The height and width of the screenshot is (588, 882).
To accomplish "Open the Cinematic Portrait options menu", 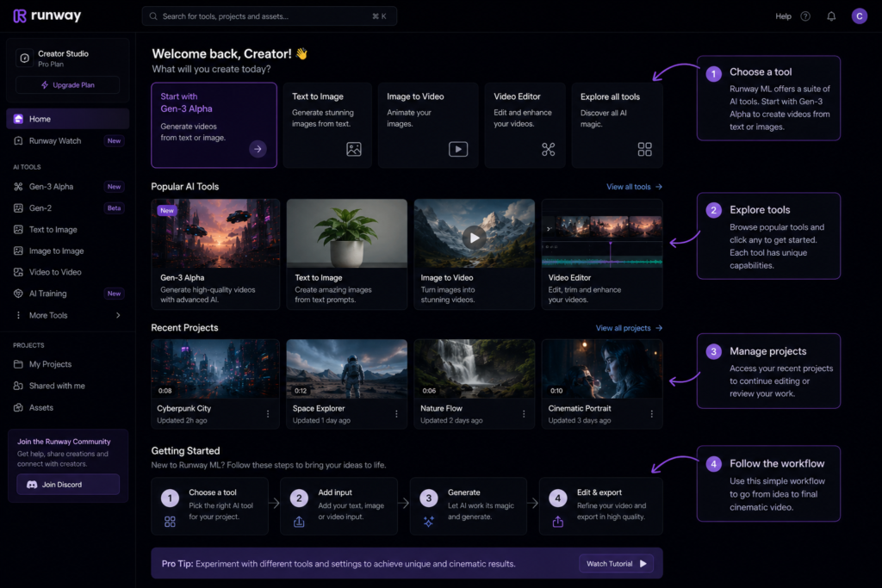I will click(x=652, y=414).
